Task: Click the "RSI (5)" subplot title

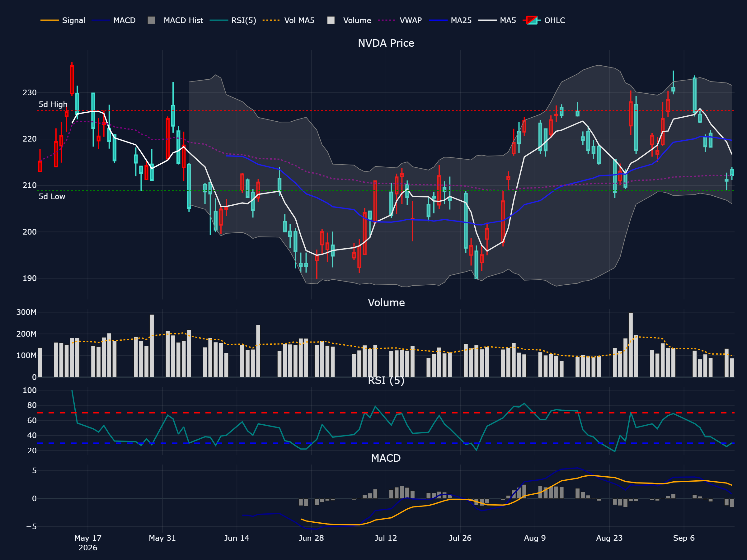Action: pyautogui.click(x=386, y=380)
